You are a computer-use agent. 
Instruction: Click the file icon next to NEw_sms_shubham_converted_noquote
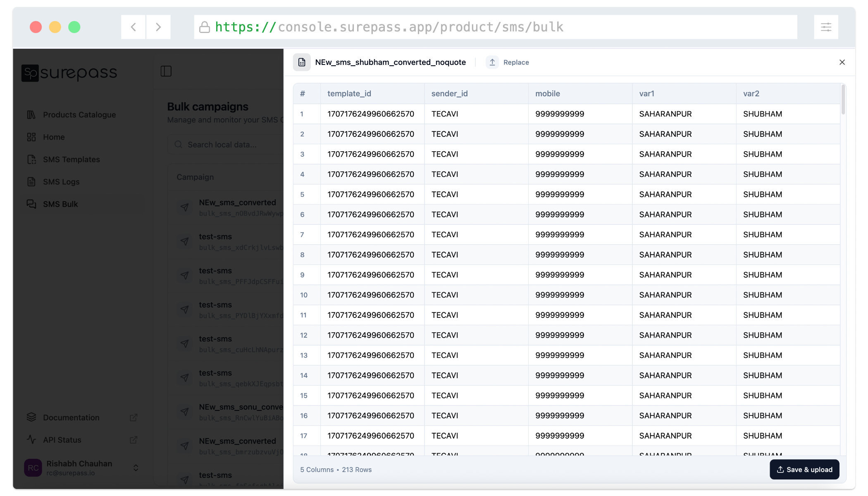click(302, 62)
